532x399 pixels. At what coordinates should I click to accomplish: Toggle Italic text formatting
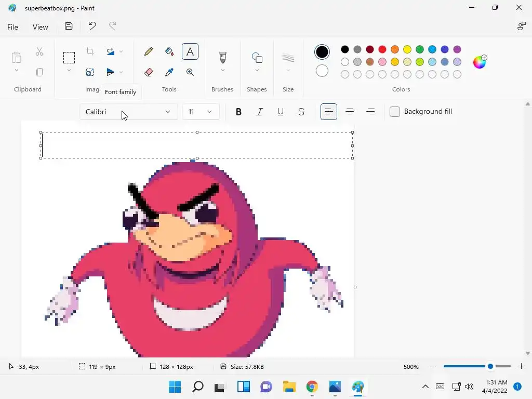click(x=260, y=112)
